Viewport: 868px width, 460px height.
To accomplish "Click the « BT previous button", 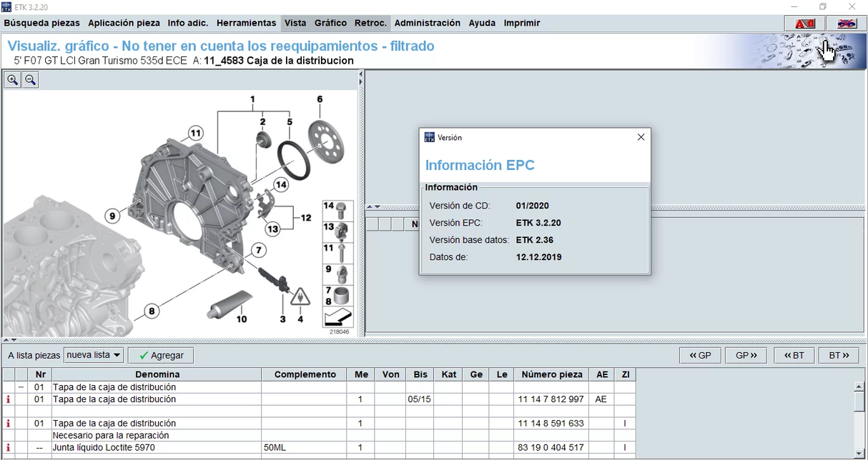I will coord(794,355).
